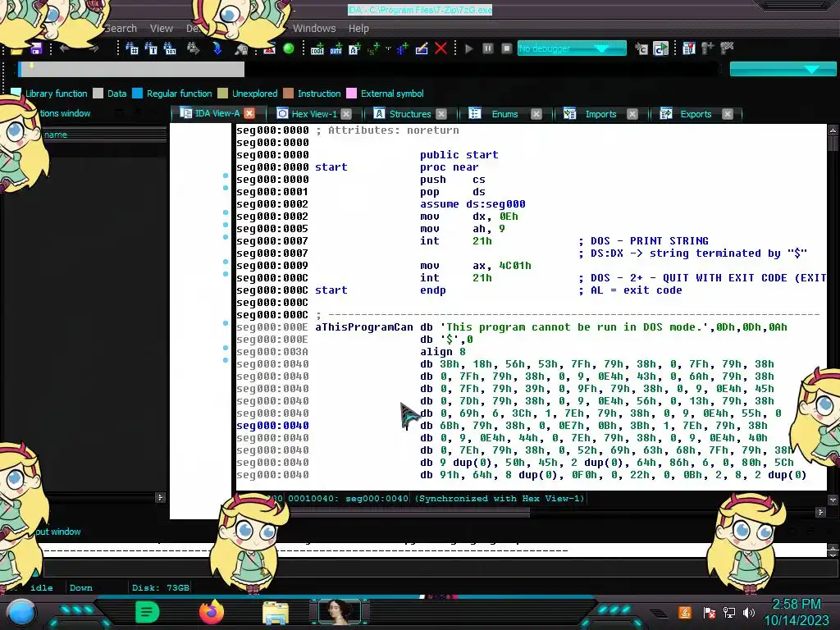The image size is (840, 630).
Task: Click the IDA portrait icon on taskbar
Action: pos(339,612)
